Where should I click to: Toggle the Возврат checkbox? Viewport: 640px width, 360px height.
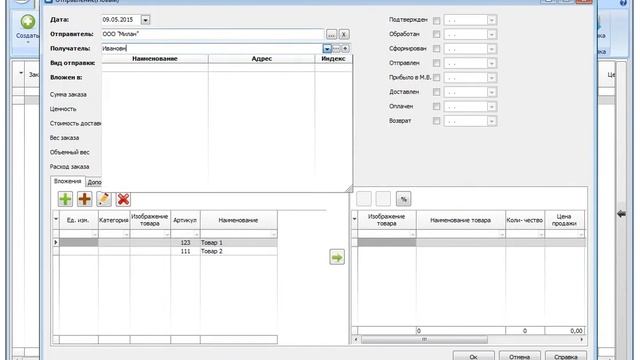tap(436, 121)
